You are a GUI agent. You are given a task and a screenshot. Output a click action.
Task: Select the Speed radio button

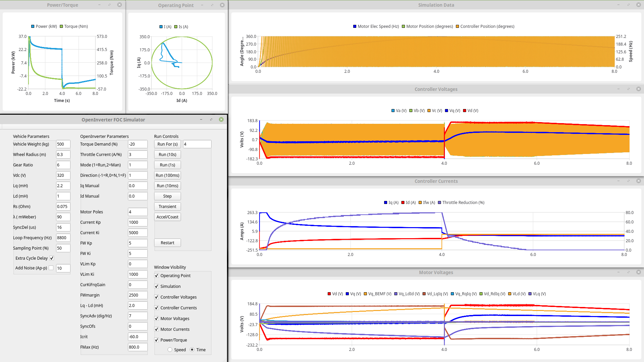170,350
